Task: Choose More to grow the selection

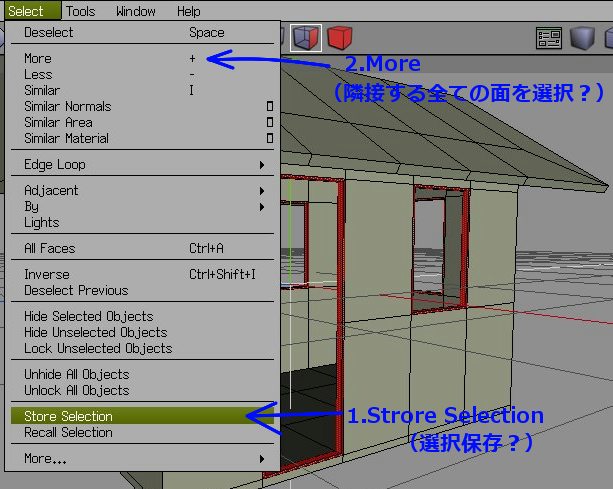Action: [x=142, y=59]
